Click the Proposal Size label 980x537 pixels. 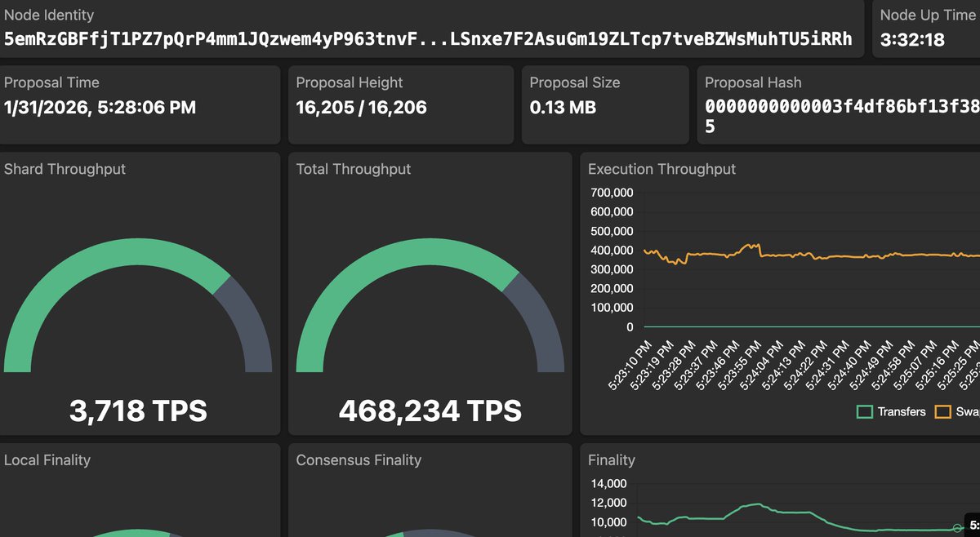coord(575,82)
